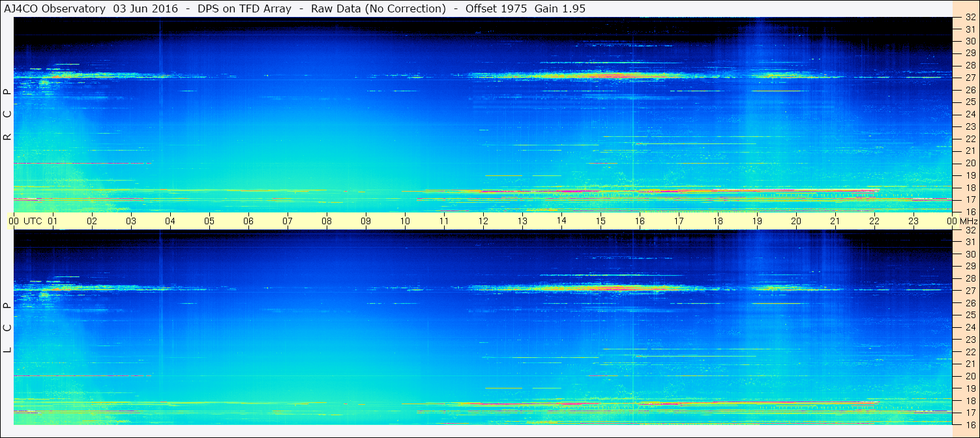Click the 05 hour tick label

point(209,221)
